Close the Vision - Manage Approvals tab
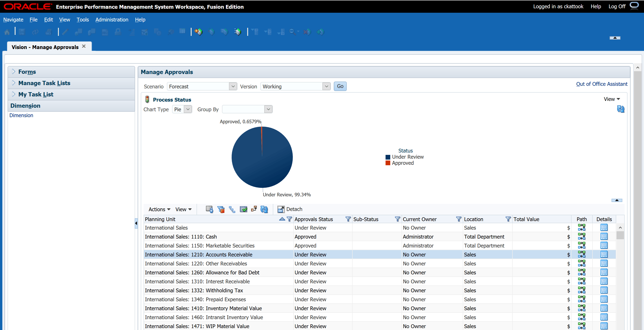The width and height of the screenshot is (644, 330). [x=84, y=46]
